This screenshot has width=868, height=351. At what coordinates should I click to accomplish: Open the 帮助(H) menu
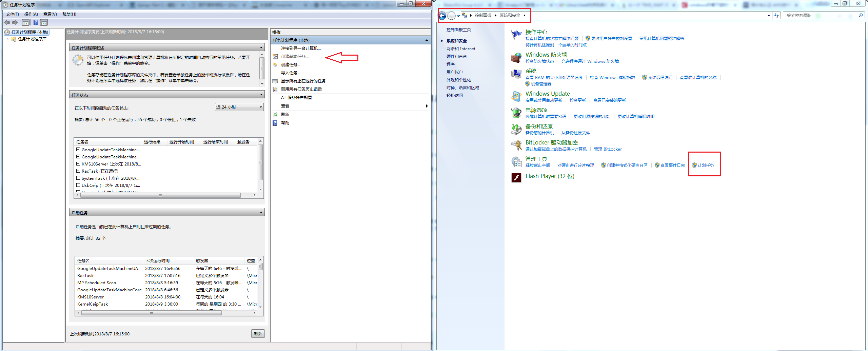point(69,14)
